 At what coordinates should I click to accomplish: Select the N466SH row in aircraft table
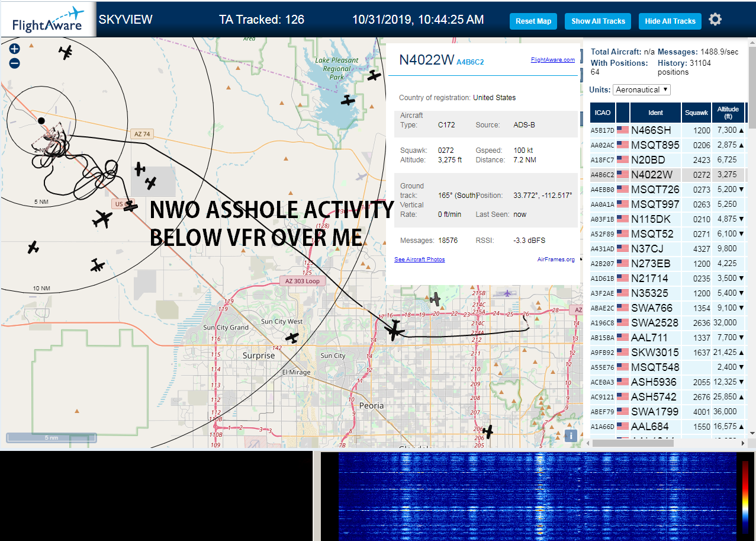pyautogui.click(x=668, y=130)
